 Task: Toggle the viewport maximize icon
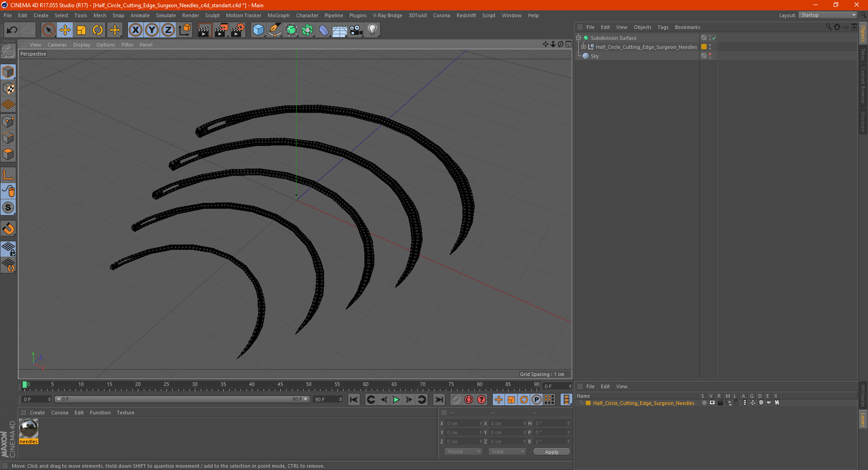[x=568, y=44]
